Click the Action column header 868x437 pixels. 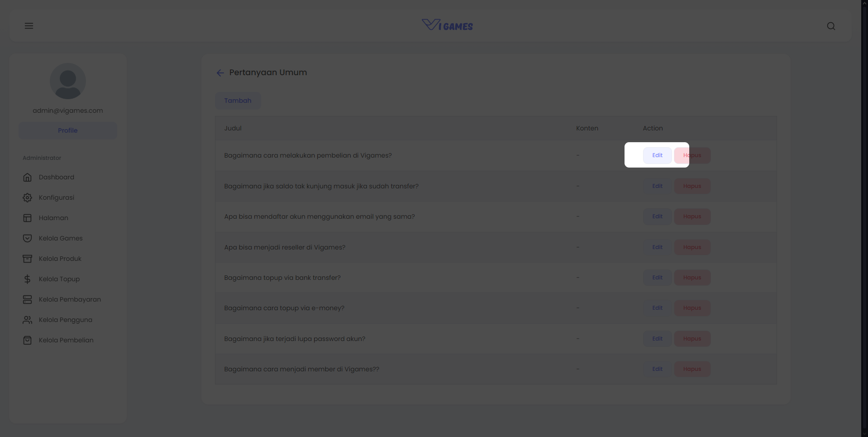[x=653, y=128]
